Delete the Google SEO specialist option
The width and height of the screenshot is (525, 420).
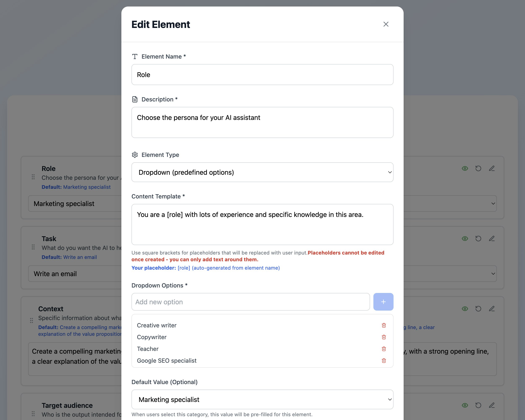[384, 360]
